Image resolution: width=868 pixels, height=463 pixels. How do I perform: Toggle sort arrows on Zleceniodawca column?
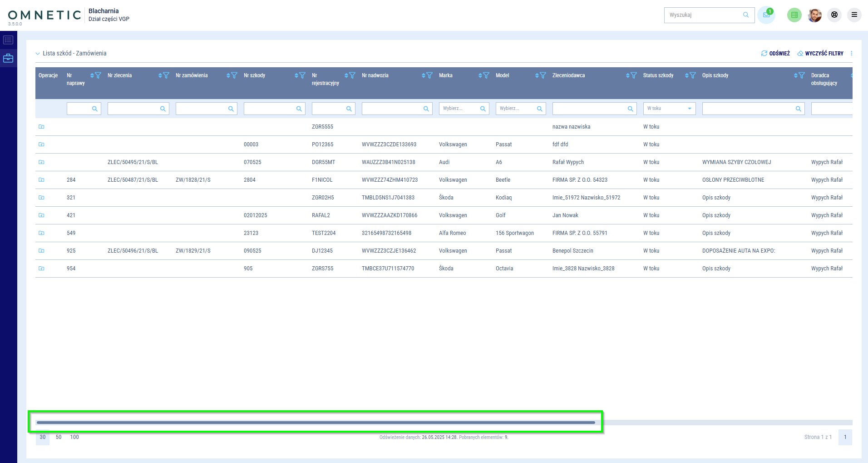coord(628,75)
